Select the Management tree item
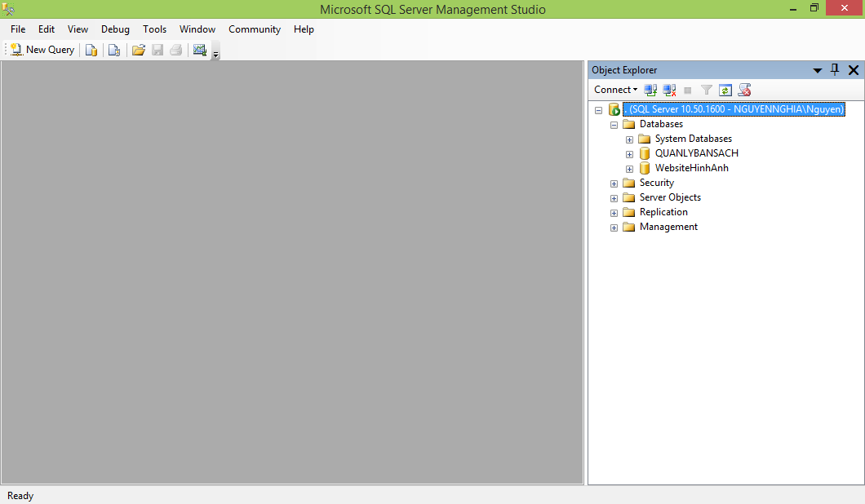 click(668, 227)
